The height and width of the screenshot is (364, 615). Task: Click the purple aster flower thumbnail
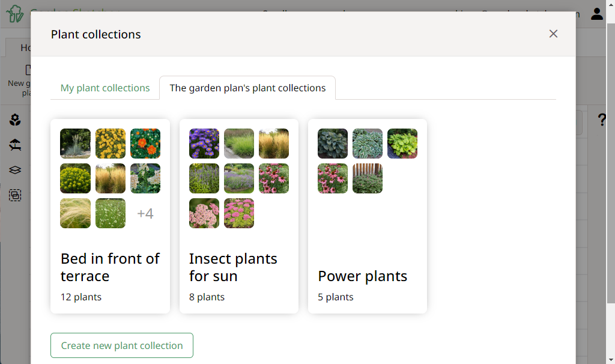[204, 144]
